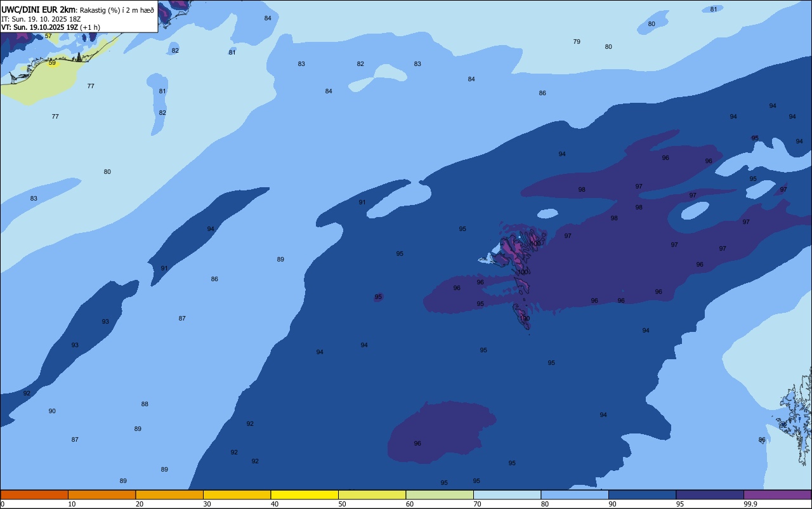This screenshot has width=812, height=509.
Task: Select the 10–20 orange legend segment
Action: (101, 494)
